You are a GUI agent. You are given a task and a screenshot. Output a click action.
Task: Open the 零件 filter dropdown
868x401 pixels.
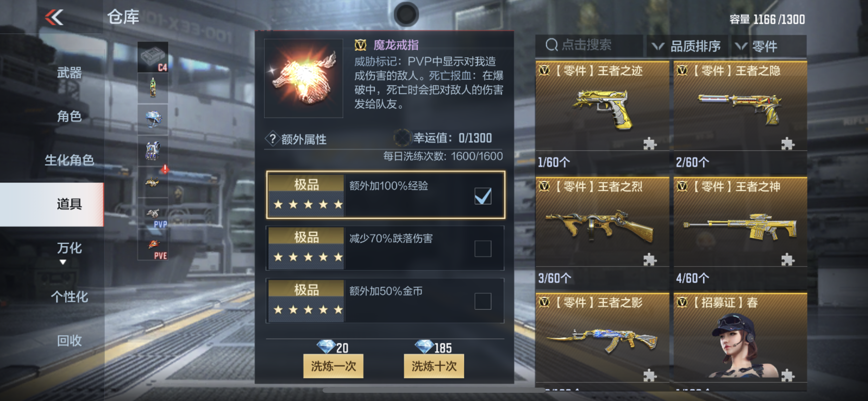click(768, 46)
